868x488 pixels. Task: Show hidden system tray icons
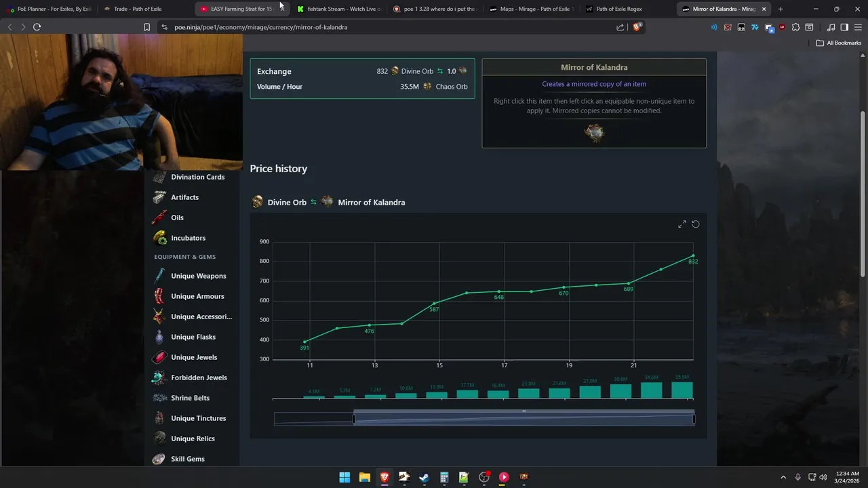click(783, 477)
